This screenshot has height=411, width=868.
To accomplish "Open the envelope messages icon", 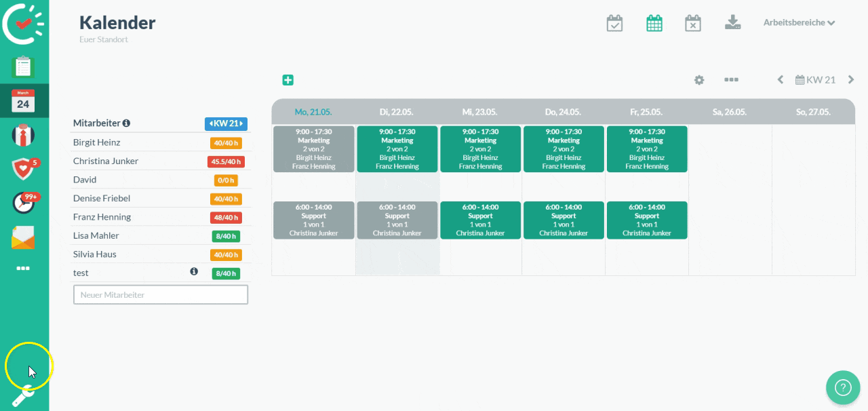I will 23,237.
